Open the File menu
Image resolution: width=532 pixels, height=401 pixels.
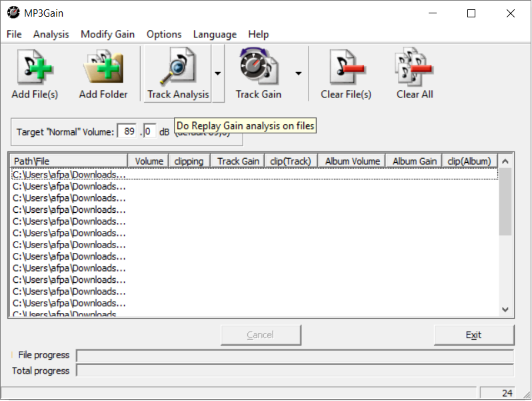(14, 34)
